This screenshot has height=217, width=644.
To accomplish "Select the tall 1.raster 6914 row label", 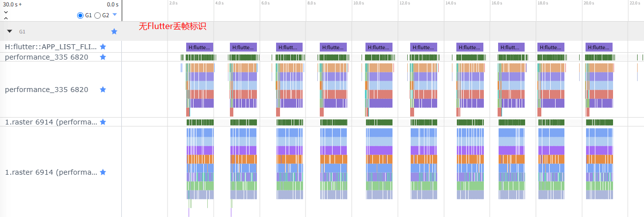I will 51,172.
